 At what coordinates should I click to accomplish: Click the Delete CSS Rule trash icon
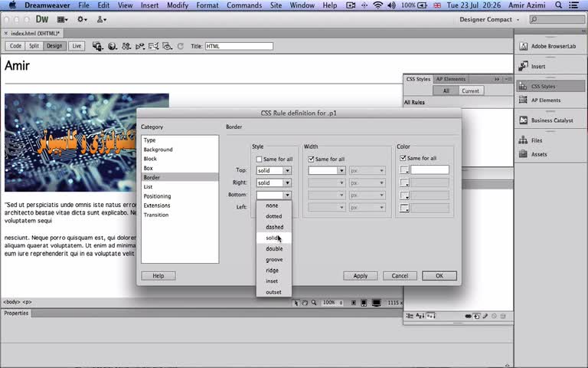503,316
